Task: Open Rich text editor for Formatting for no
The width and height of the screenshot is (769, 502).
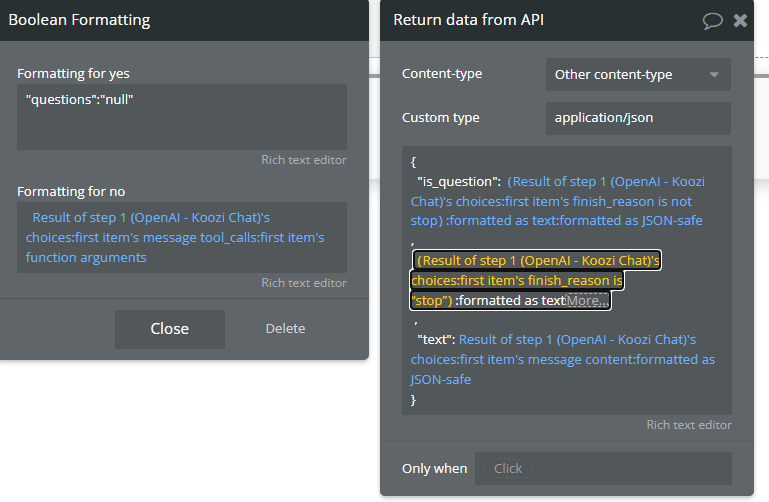Action: (304, 283)
